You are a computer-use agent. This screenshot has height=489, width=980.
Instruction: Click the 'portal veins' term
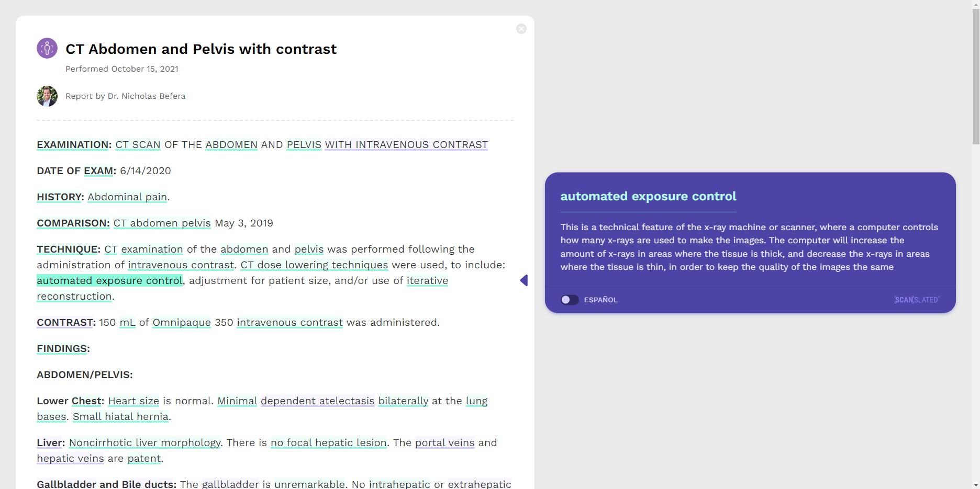444,443
